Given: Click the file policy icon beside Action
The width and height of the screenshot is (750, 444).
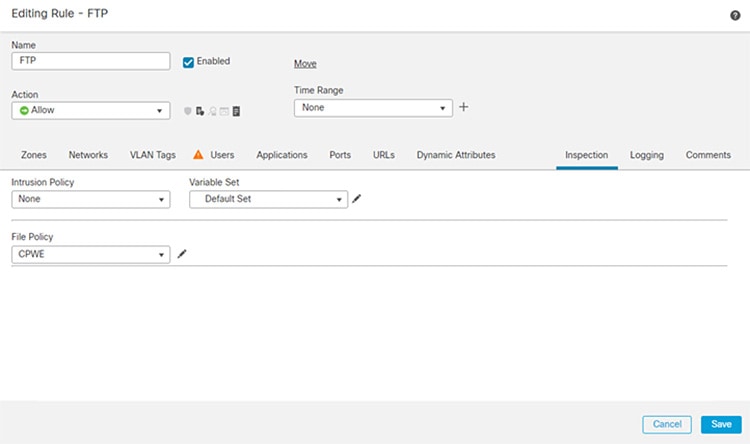Looking at the screenshot, I should click(200, 111).
